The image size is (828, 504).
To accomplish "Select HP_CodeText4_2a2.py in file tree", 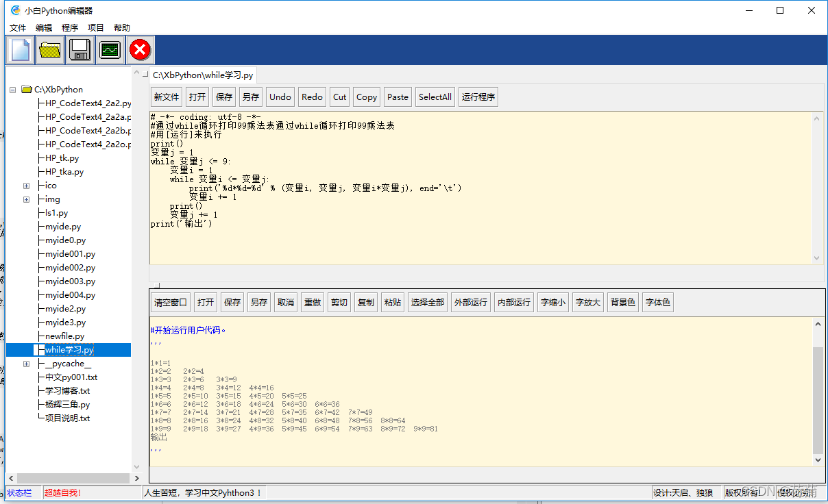I will pos(88,103).
